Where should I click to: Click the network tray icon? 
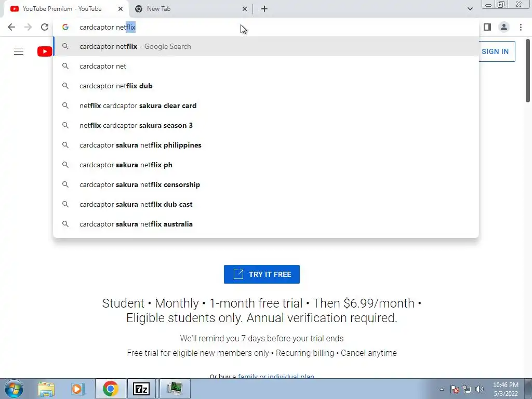click(467, 389)
